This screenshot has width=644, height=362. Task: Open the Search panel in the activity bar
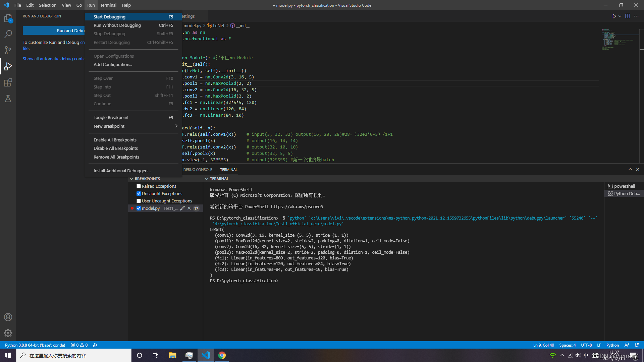[x=8, y=34]
